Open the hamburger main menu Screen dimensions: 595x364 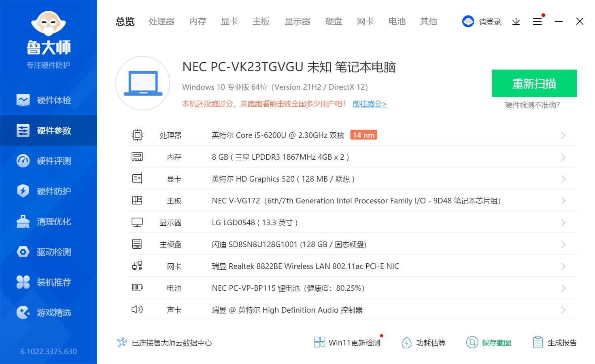point(537,21)
